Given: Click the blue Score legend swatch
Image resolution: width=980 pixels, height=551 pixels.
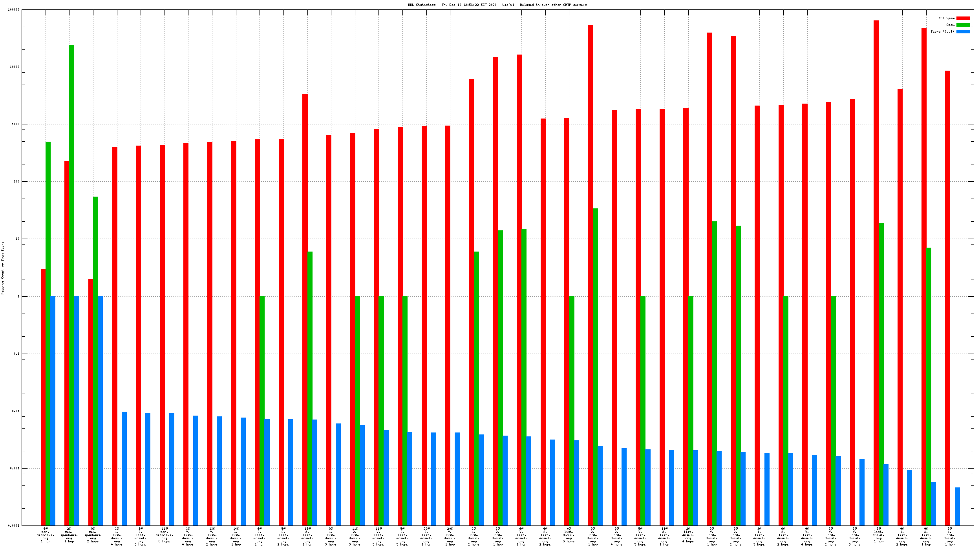Looking at the screenshot, I should 963,31.
